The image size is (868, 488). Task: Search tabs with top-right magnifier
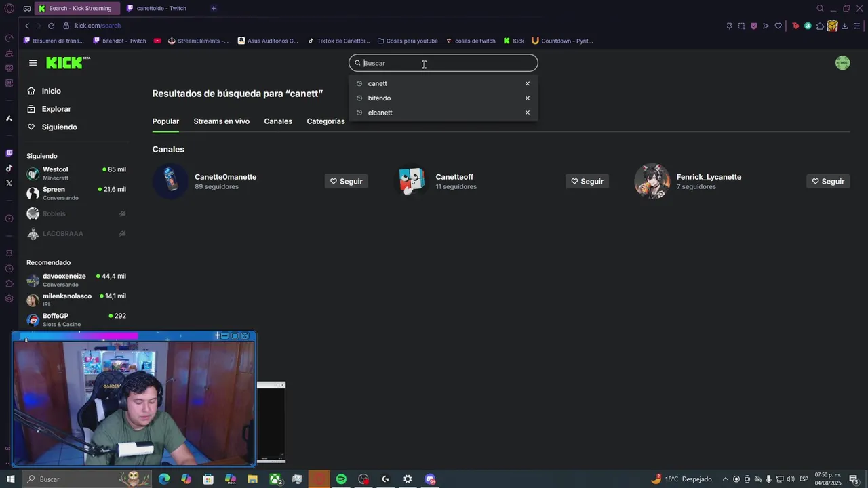coord(820,8)
